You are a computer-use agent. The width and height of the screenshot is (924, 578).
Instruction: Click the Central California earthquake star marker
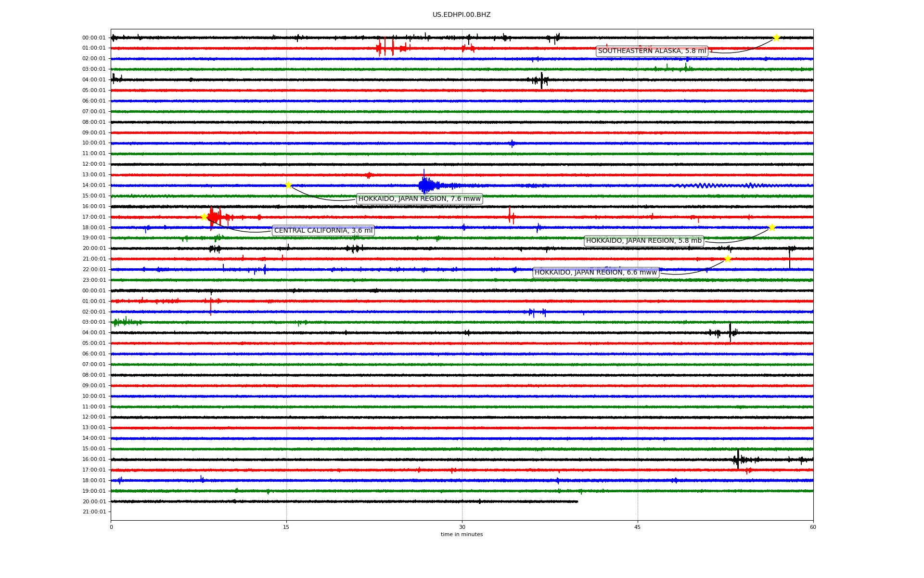tap(204, 217)
